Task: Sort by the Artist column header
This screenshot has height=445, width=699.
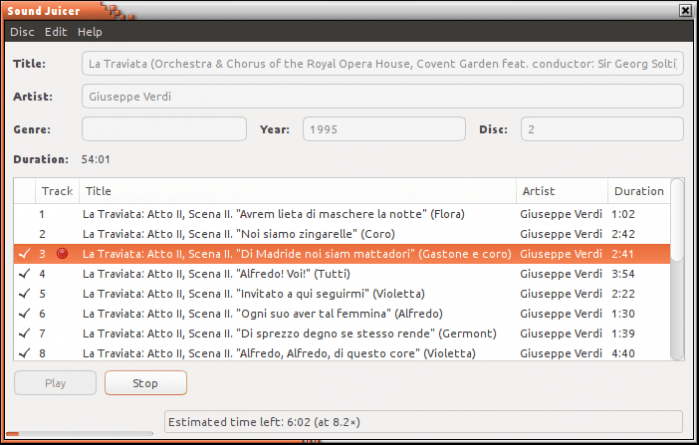Action: [x=561, y=191]
